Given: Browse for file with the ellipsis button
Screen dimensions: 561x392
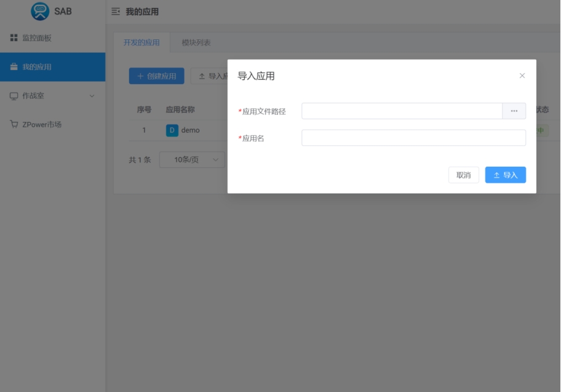Looking at the screenshot, I should pyautogui.click(x=514, y=111).
